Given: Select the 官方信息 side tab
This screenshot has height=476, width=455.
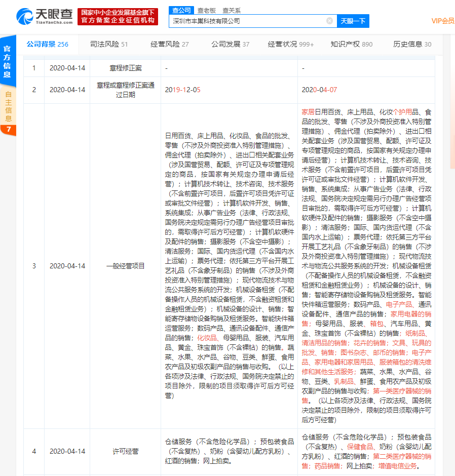Looking at the screenshot, I should [x=8, y=61].
